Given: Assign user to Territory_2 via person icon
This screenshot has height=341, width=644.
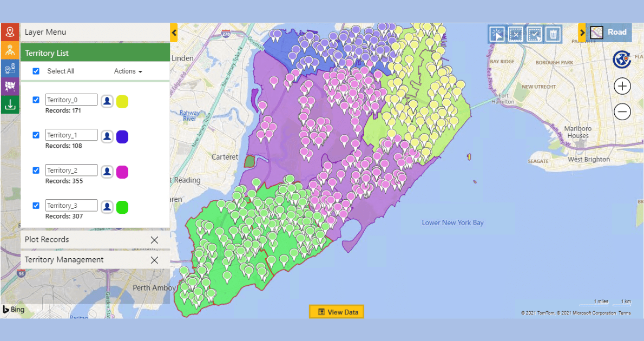Looking at the screenshot, I should 107,172.
